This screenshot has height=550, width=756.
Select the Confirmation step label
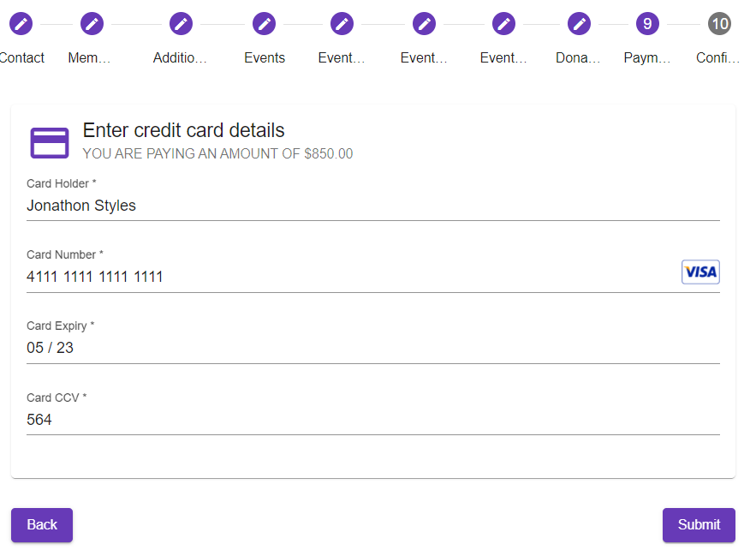(719, 57)
